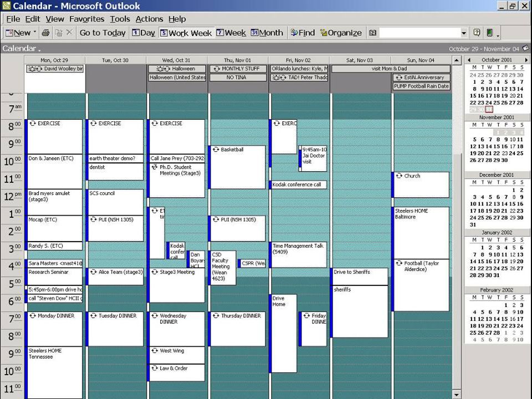Open the Find a Contact dropdown arrow
Viewport: 532px width, 399px height.
point(464,33)
